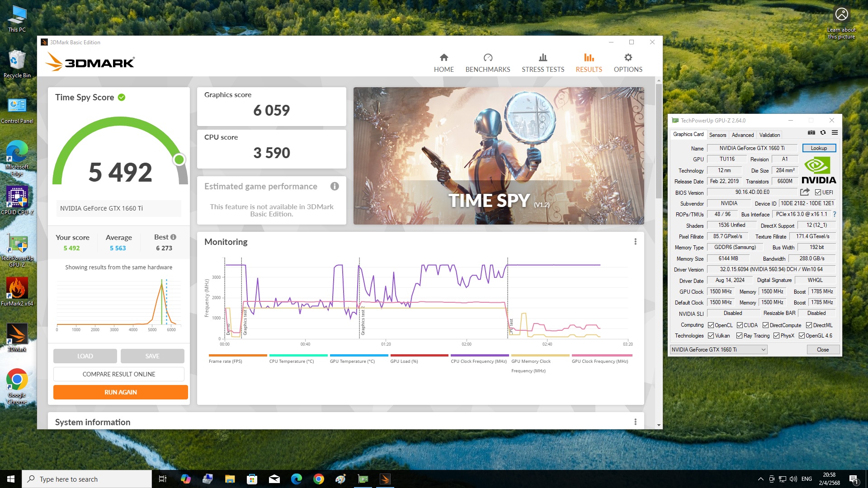868x488 pixels.
Task: Open the GPU selection dropdown in GPU-Z
Action: tap(718, 349)
